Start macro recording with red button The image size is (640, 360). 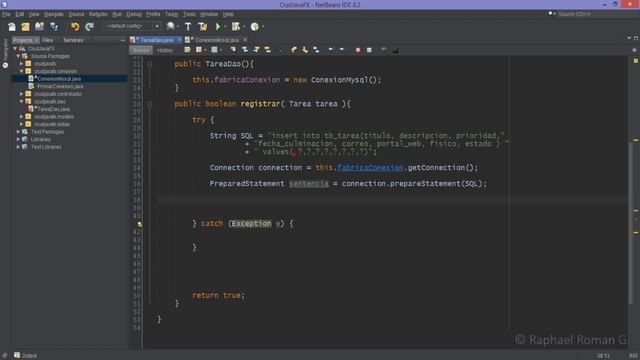tap(358, 50)
